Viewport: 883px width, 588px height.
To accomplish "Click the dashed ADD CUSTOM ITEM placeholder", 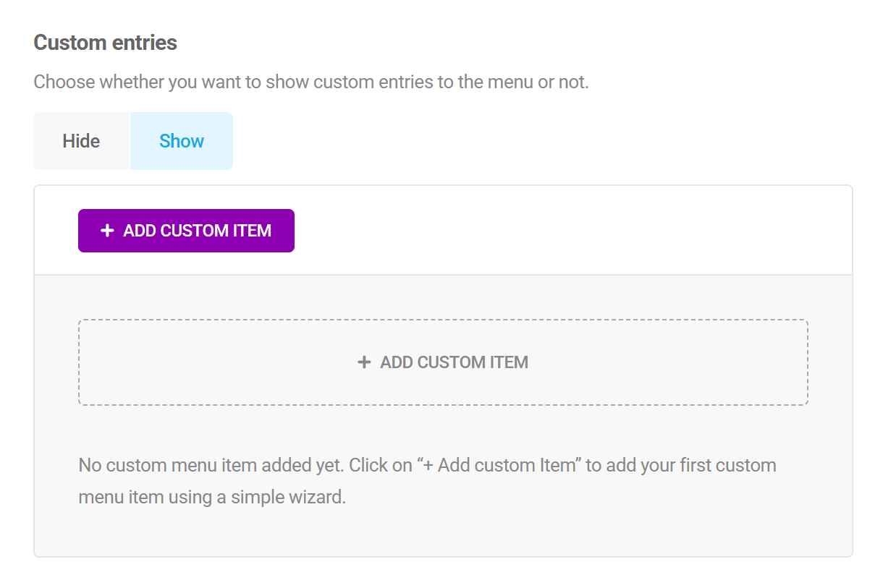I will pos(442,362).
